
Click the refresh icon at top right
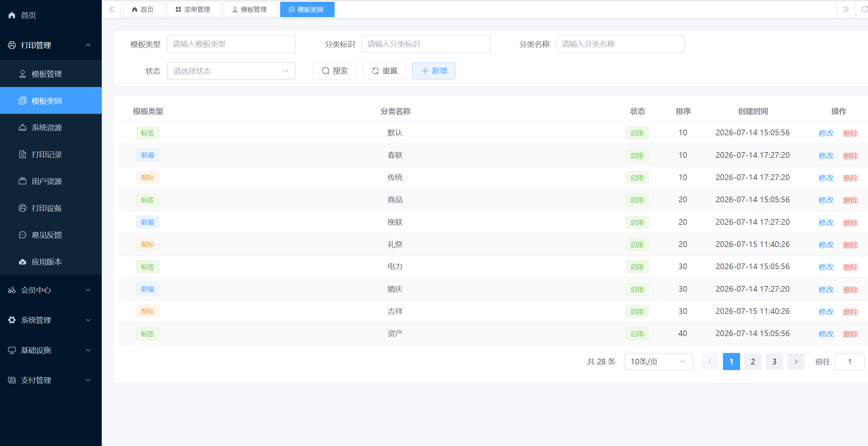[x=864, y=9]
